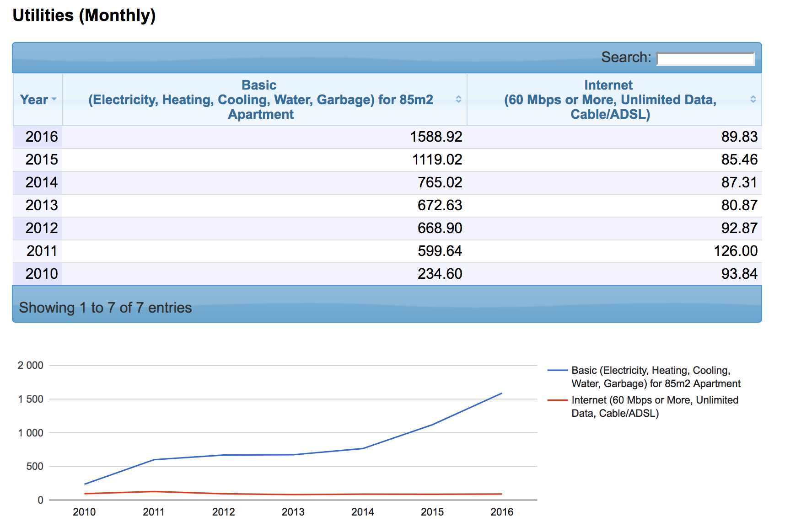Click the Internet column sort icon
Screen dimensions: 785x532
tap(753, 99)
